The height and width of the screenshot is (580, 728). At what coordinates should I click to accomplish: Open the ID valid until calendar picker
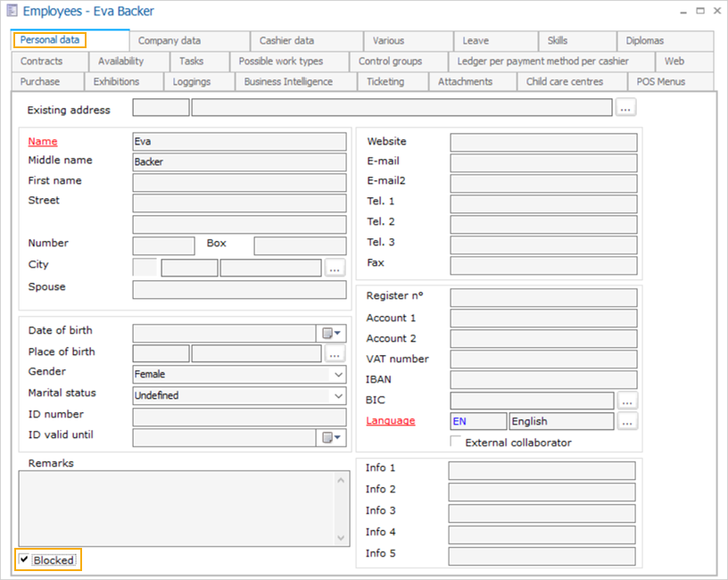(332, 437)
